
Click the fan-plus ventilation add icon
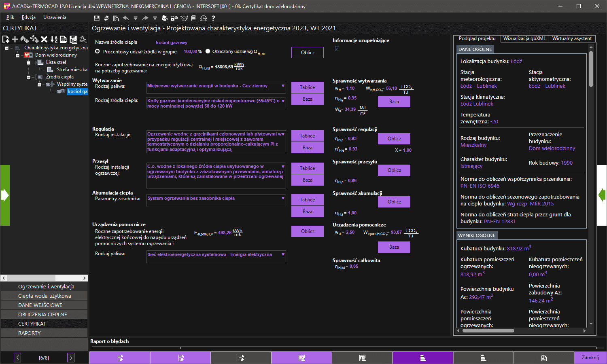34,39
